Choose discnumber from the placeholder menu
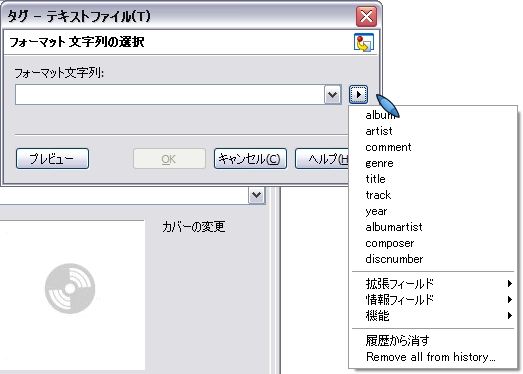Viewport: 523px width, 374px height. point(433,259)
